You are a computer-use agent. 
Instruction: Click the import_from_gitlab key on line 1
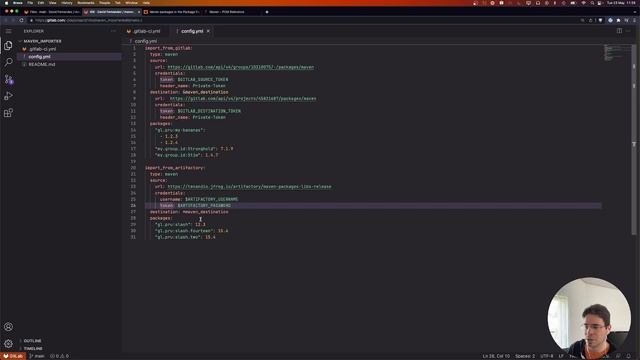click(x=169, y=48)
